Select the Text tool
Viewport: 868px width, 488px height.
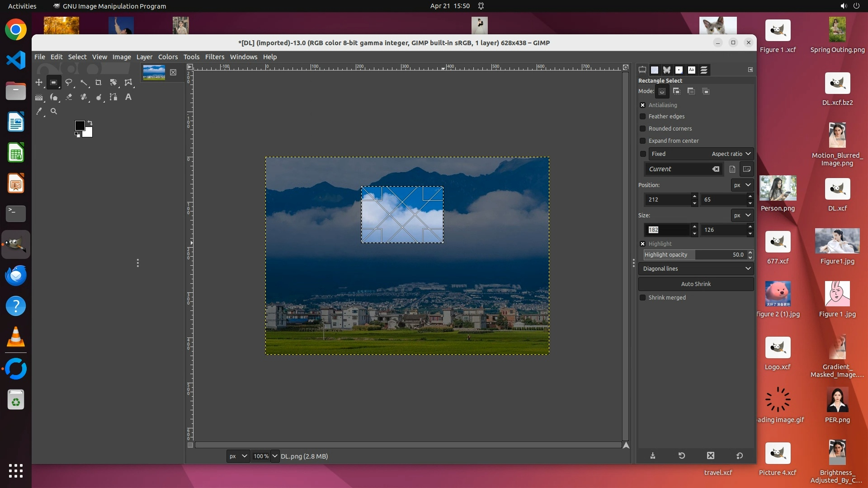[128, 97]
